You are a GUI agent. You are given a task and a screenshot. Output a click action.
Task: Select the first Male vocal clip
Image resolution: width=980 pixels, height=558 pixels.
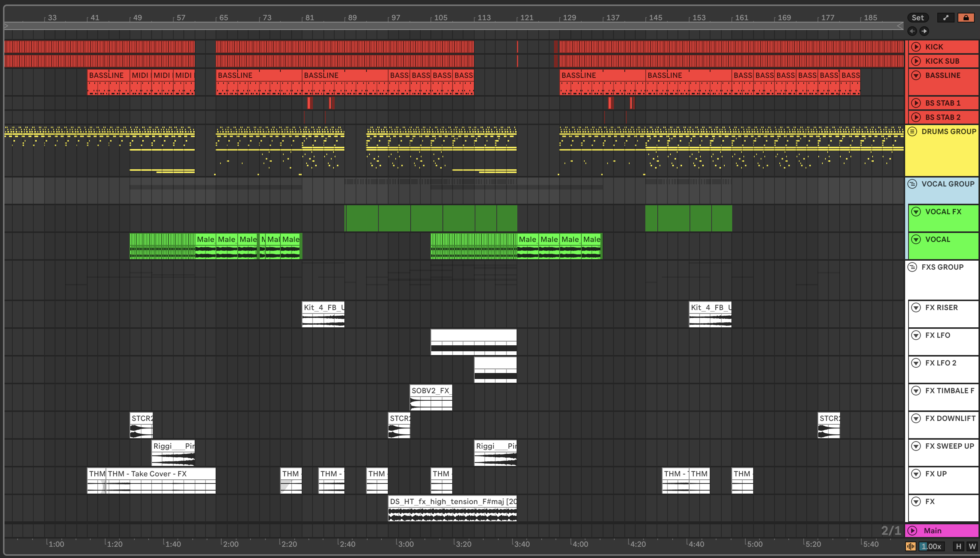tap(205, 246)
